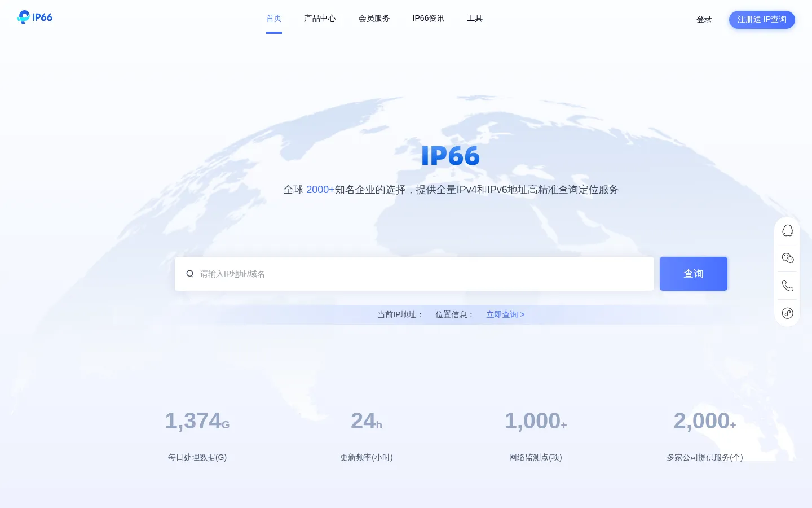Click the 1,000+ statistic
The width and height of the screenshot is (812, 508).
coord(536,421)
